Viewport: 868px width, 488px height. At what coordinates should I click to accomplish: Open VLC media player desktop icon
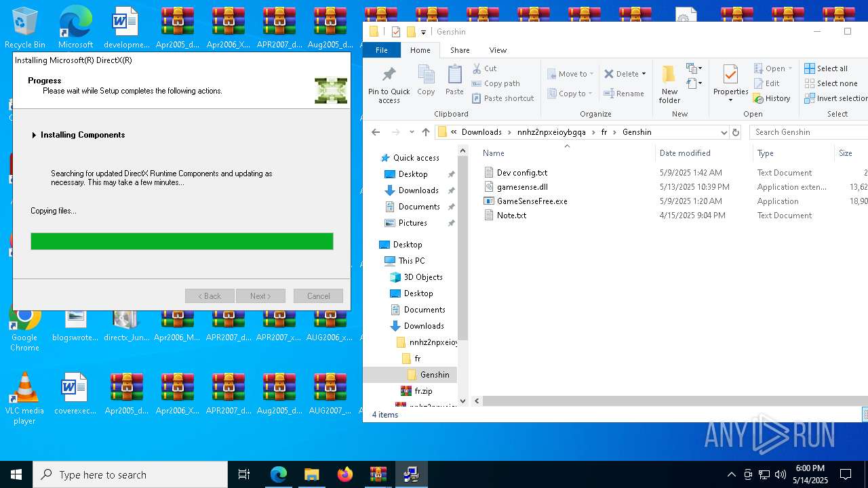(24, 398)
